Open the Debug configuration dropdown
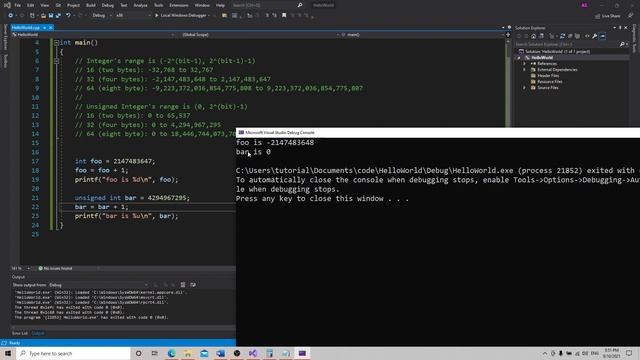 click(x=102, y=16)
